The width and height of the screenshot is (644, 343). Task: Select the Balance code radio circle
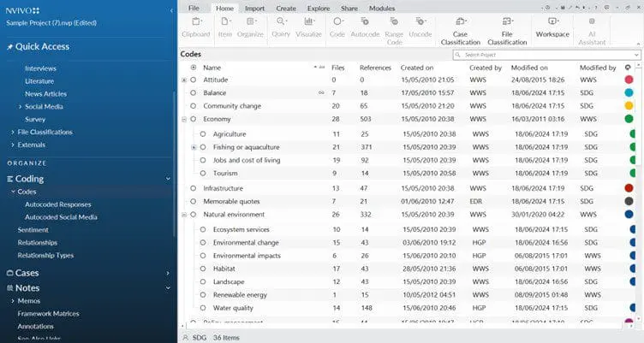[x=194, y=92]
